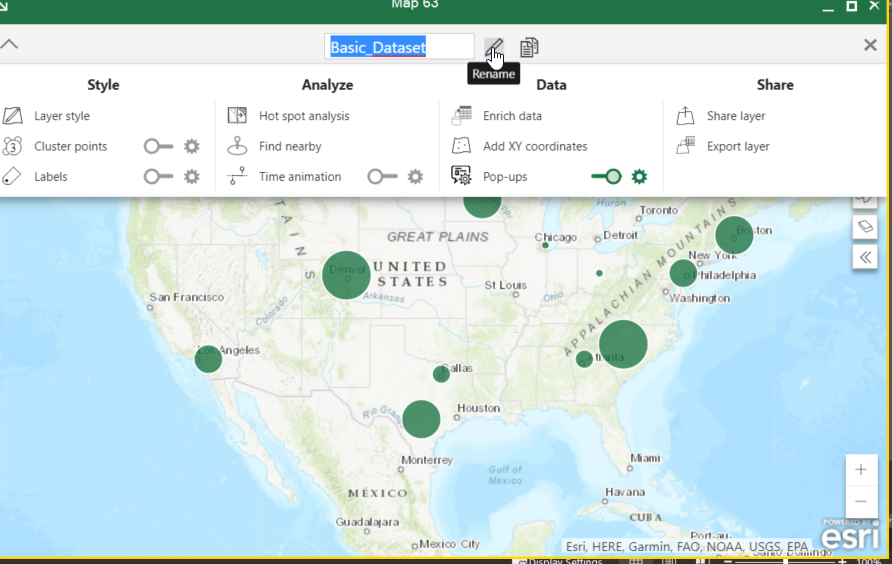Open Pop-ups configuration gear
The image size is (892, 564).
639,176
